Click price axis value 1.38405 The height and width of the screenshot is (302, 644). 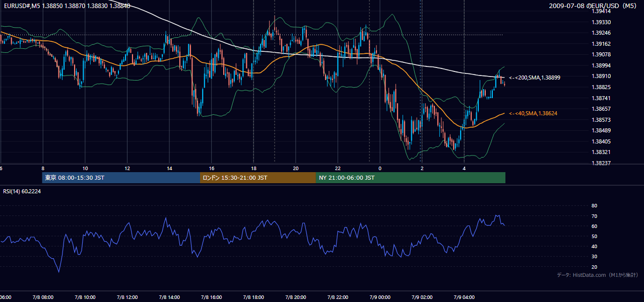pos(601,141)
